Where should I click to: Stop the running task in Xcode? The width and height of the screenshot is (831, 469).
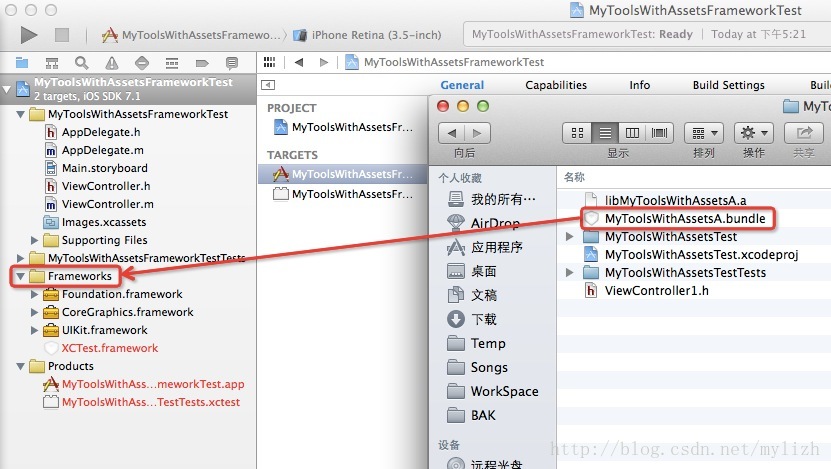click(x=62, y=35)
